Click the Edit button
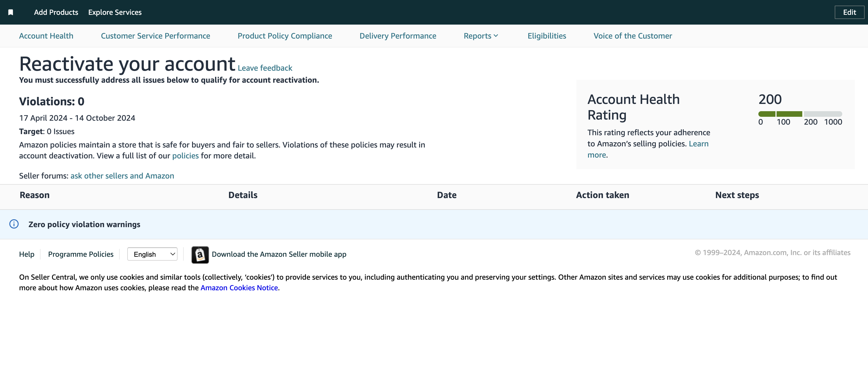 [x=849, y=12]
